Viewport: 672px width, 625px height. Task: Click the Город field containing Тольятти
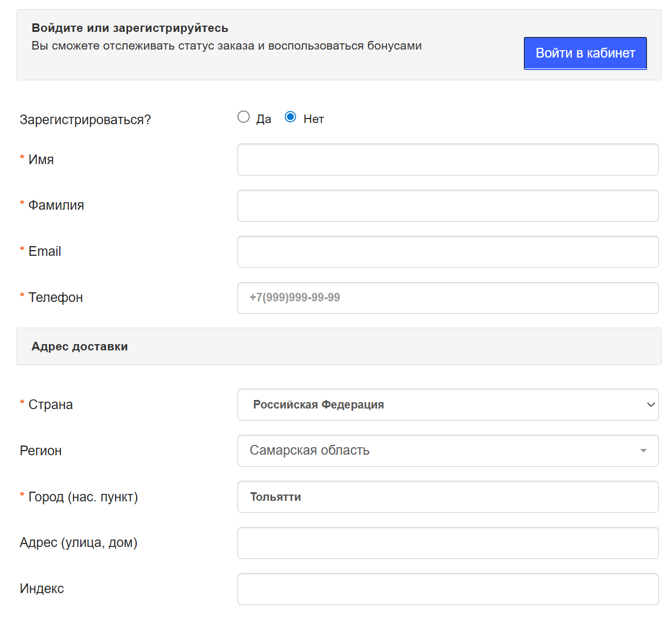click(x=448, y=497)
